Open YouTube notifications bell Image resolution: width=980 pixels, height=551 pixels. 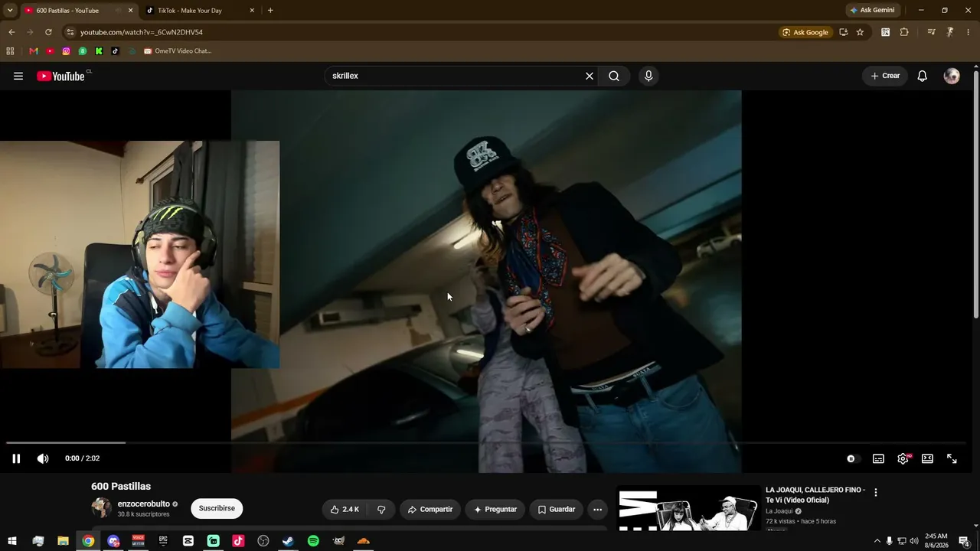point(923,76)
